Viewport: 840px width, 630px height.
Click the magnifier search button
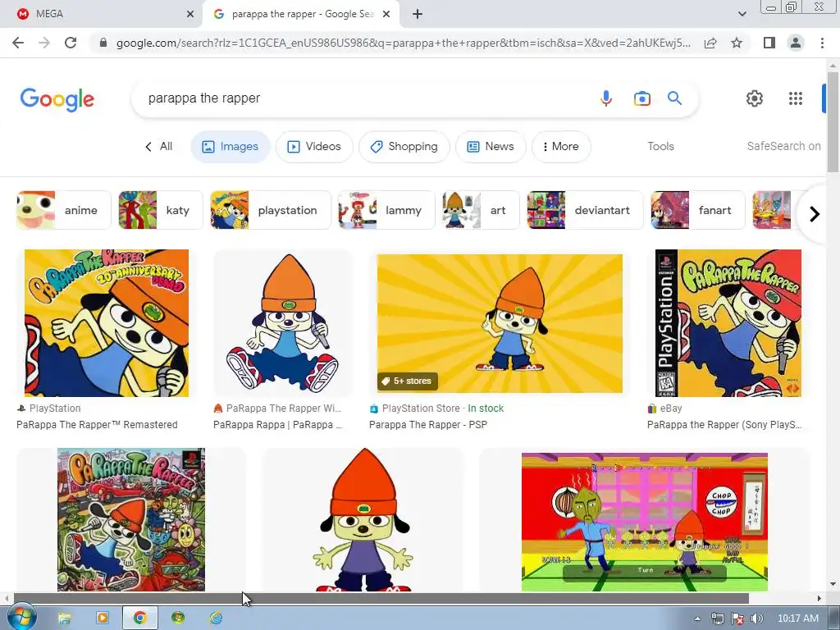(674, 98)
